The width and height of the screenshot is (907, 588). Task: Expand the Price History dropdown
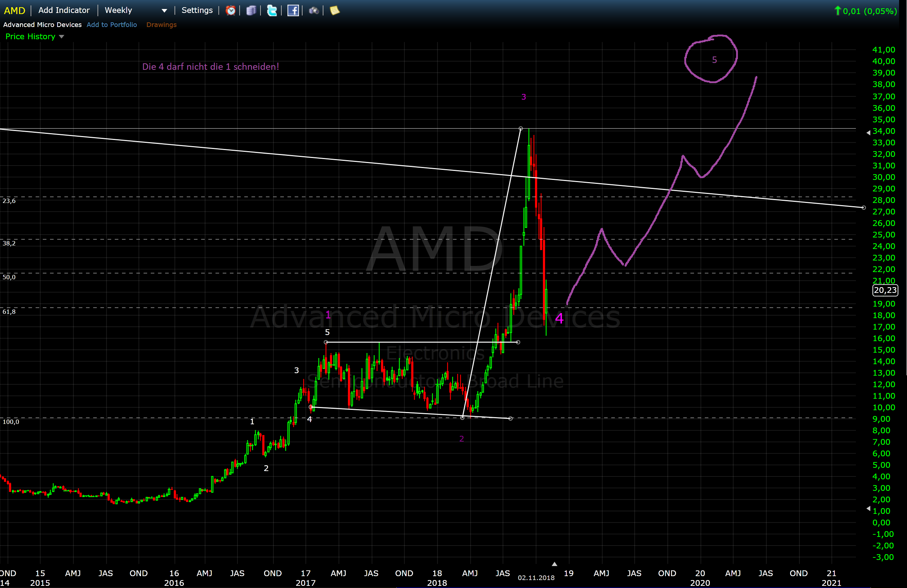click(35, 37)
